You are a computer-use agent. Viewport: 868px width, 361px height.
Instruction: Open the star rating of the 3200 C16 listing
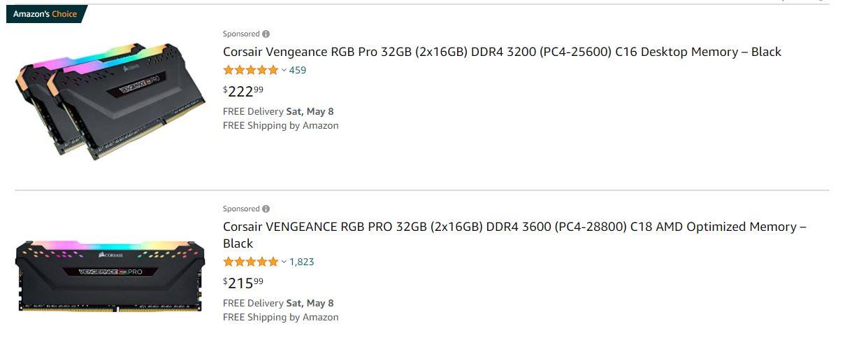click(250, 70)
